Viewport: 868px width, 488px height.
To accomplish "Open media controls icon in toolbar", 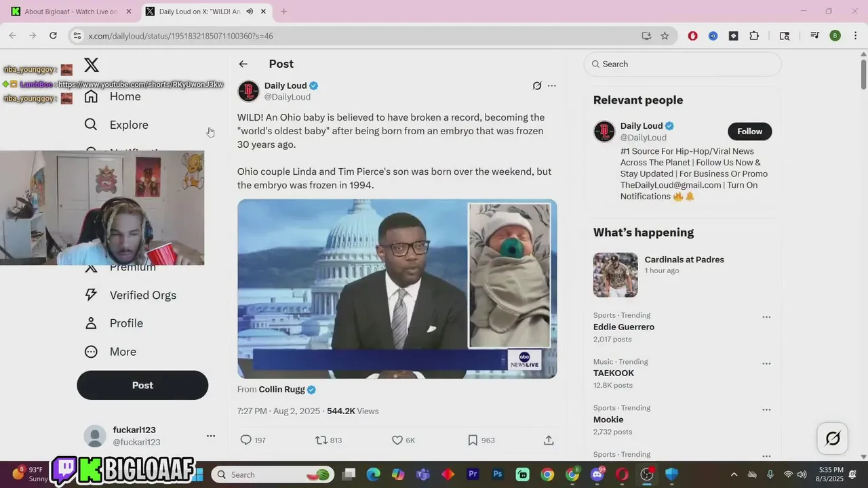I will pos(814,36).
